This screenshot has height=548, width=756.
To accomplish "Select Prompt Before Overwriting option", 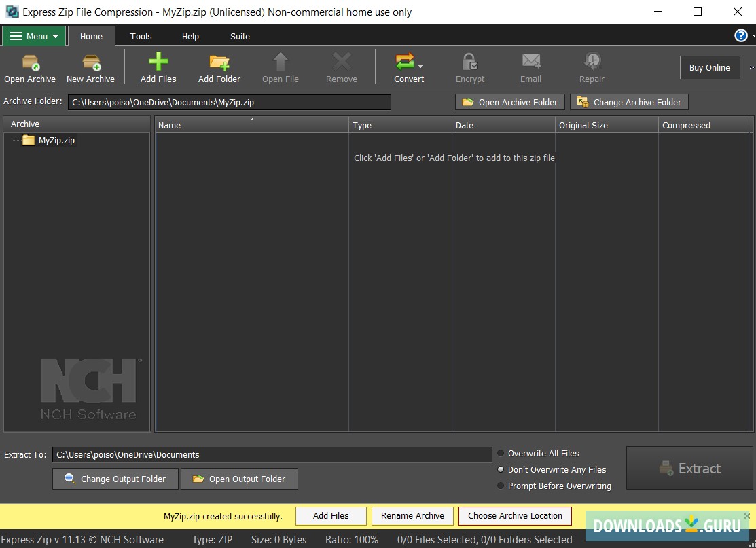I will [554, 486].
